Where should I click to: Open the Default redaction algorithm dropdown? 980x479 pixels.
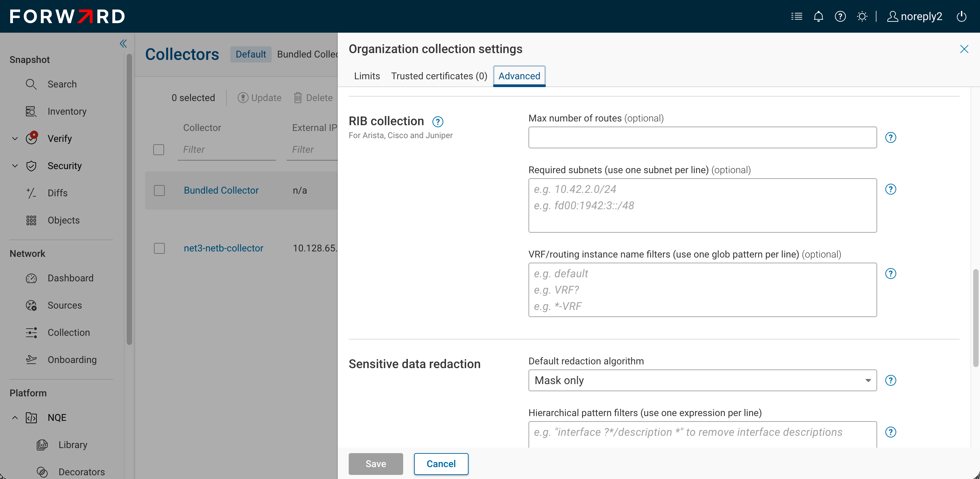(x=702, y=380)
